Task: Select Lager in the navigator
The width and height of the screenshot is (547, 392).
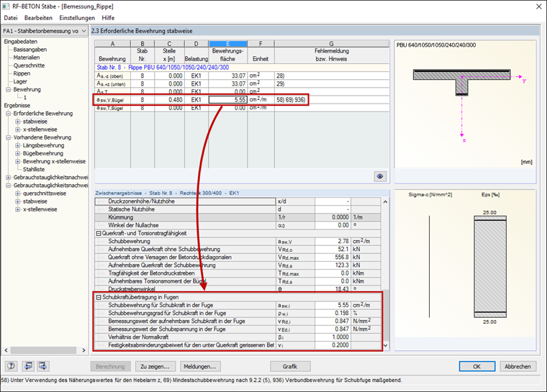Action: click(20, 81)
